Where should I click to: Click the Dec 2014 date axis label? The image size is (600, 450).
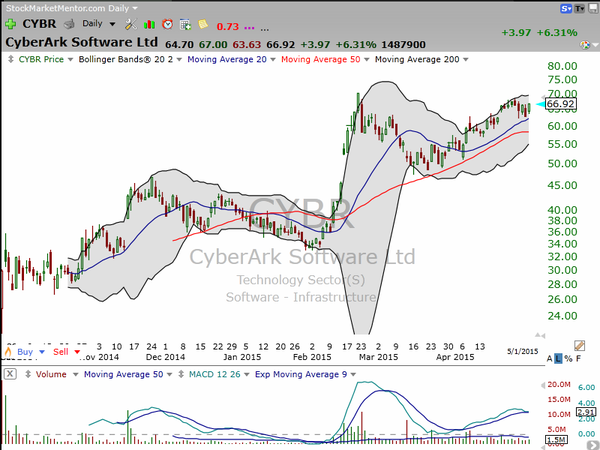coord(165,357)
